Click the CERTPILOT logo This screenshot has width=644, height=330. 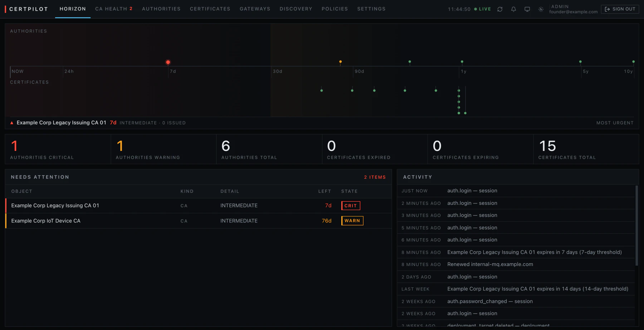point(26,9)
